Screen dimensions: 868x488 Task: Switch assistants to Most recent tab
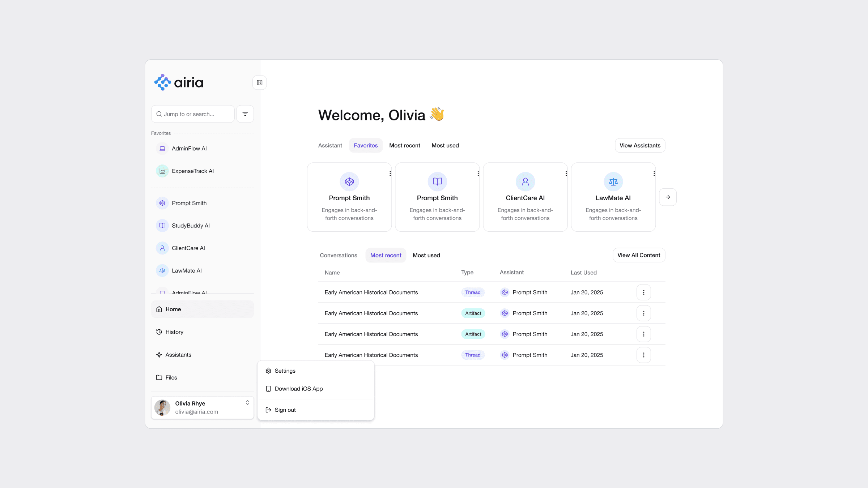[404, 145]
